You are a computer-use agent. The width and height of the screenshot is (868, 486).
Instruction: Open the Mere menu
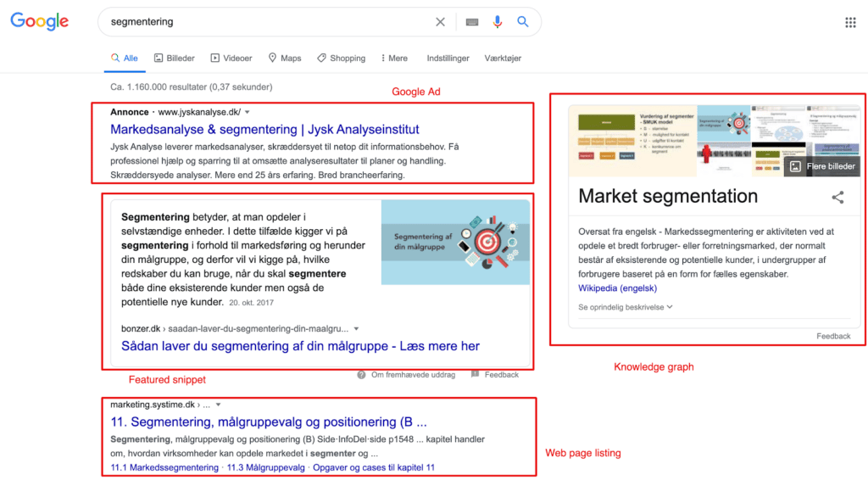click(x=394, y=59)
